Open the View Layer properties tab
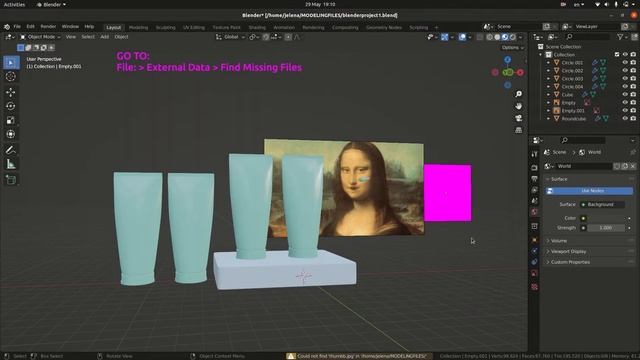The height and width of the screenshot is (360, 640). (x=534, y=190)
